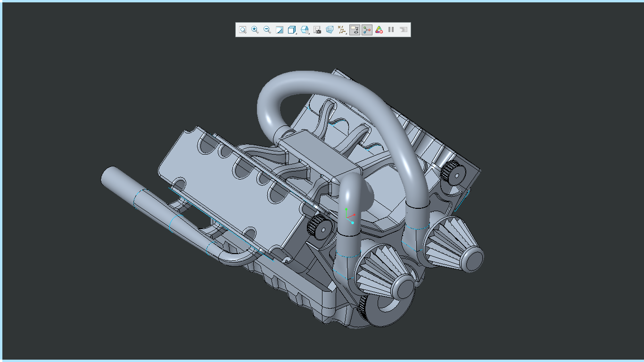Viewport: 644px width, 362px height.
Task: Click the Zoom Out magnifier icon
Action: coord(267,30)
